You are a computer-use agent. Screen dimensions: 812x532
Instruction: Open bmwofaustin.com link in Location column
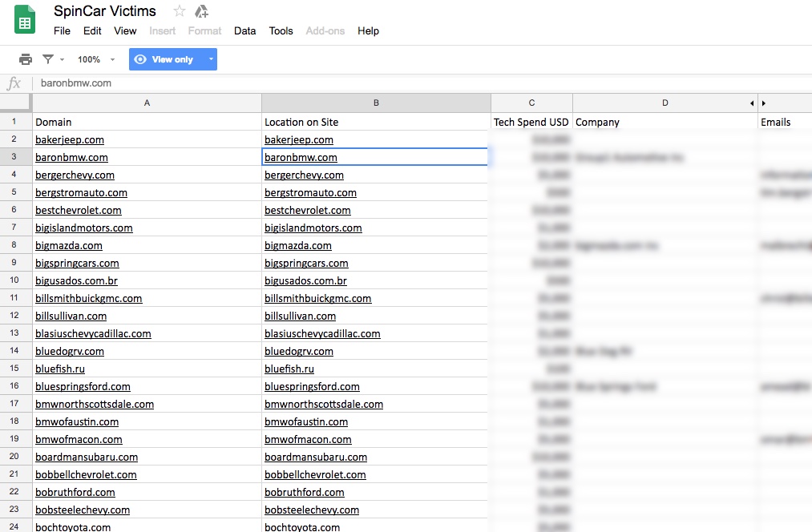pyautogui.click(x=306, y=421)
